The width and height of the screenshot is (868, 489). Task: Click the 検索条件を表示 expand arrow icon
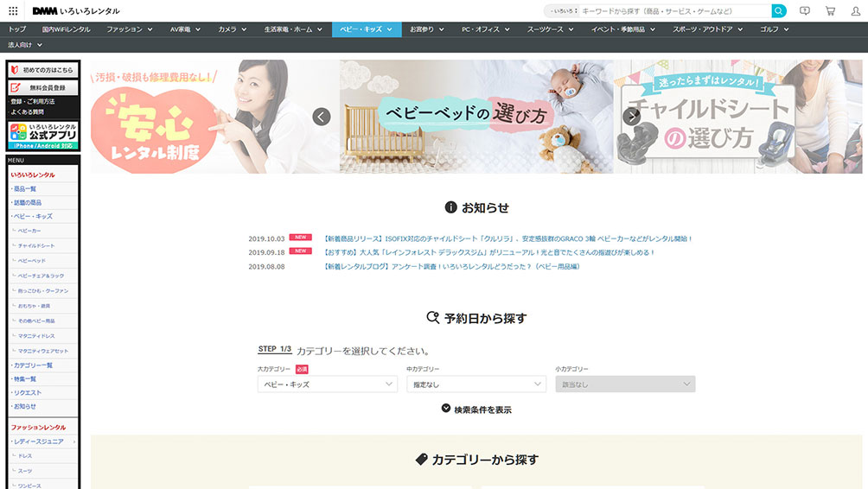445,409
